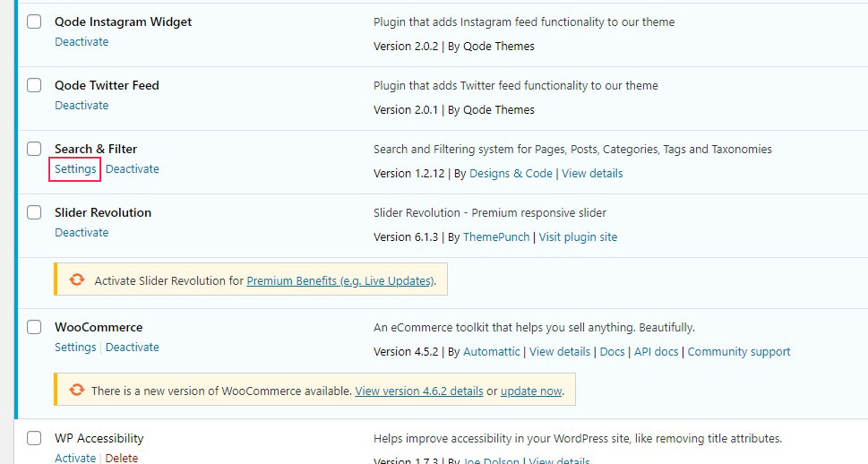Deactivate the Slider Revolution plugin
868x464 pixels.
click(x=82, y=232)
